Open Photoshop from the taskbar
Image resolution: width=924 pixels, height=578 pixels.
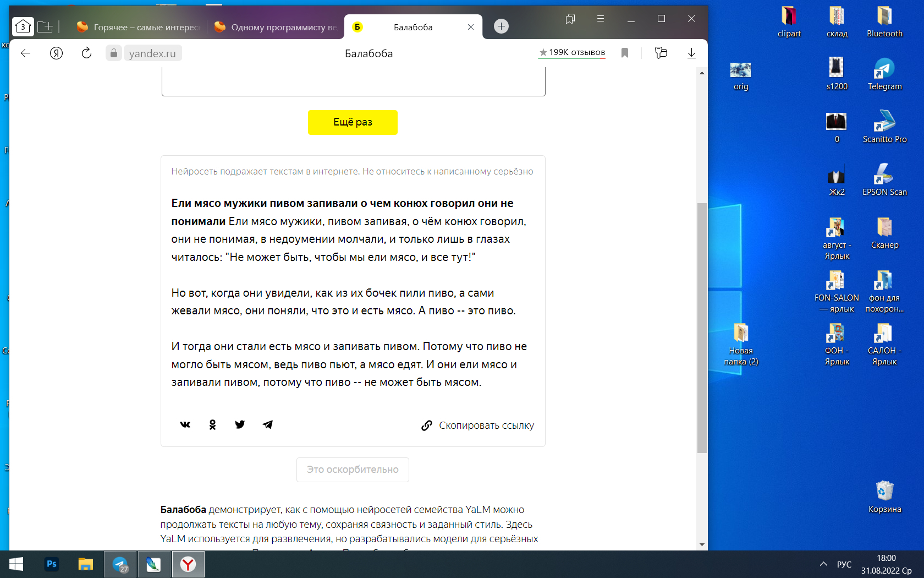(52, 564)
